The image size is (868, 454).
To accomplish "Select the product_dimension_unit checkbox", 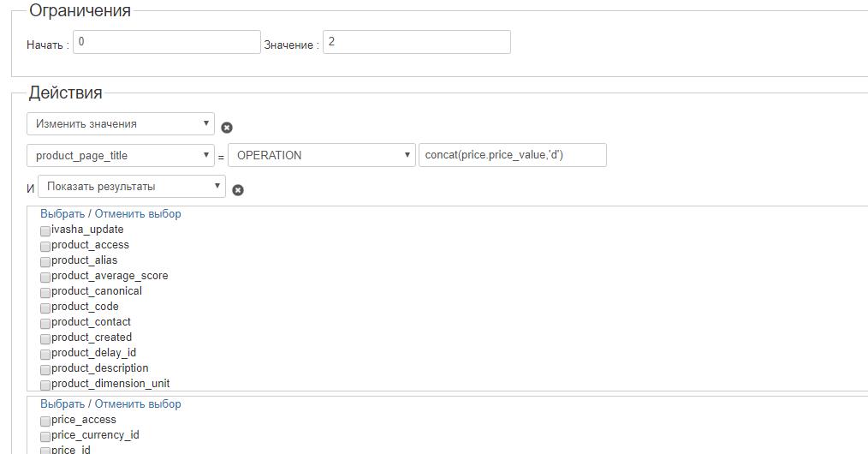I will [45, 385].
